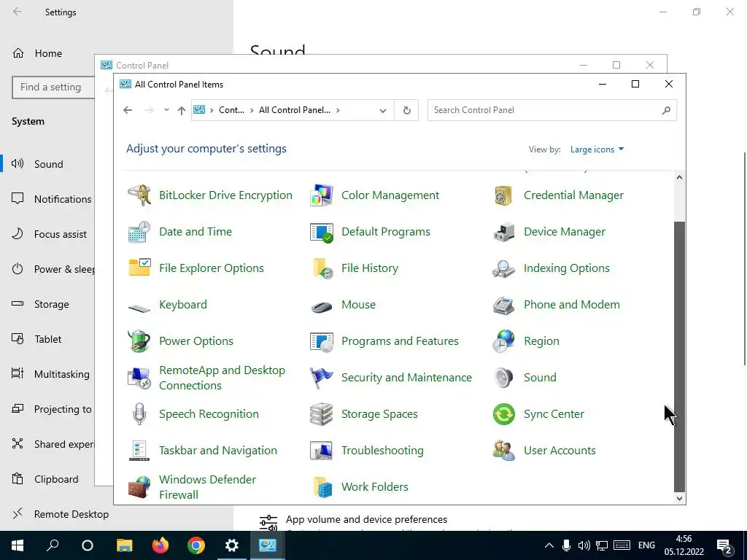The image size is (747, 560).
Task: Open App volume and device preferences
Action: [366, 519]
